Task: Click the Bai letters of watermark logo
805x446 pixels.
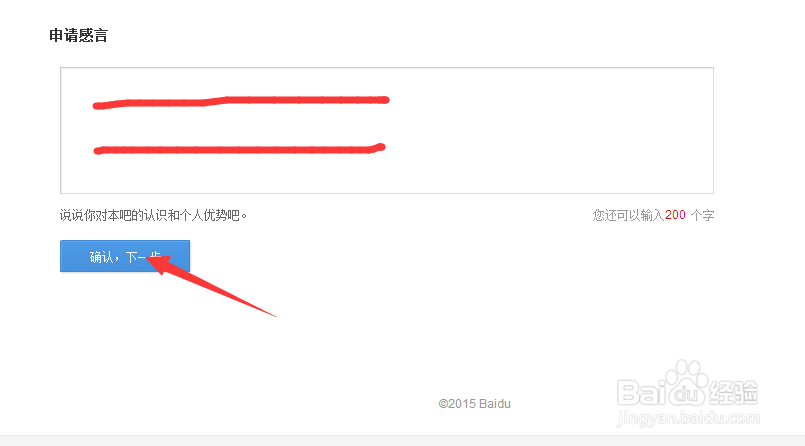Action: pyautogui.click(x=642, y=393)
